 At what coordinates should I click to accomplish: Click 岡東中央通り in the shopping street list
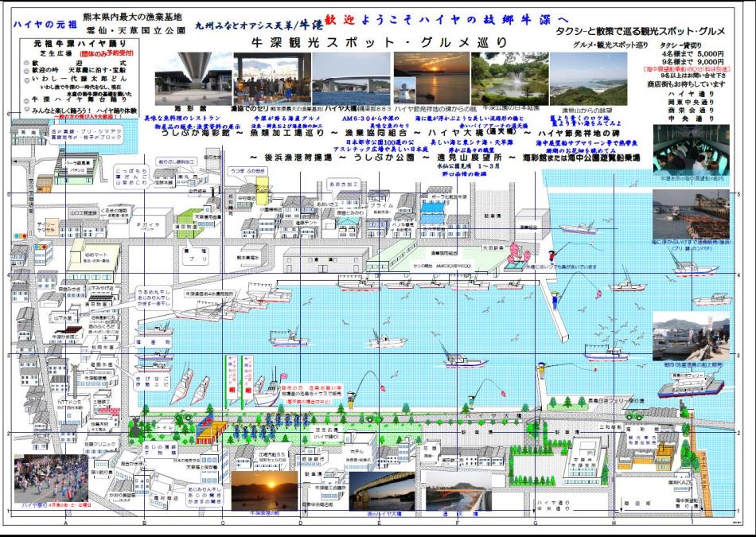(692, 102)
